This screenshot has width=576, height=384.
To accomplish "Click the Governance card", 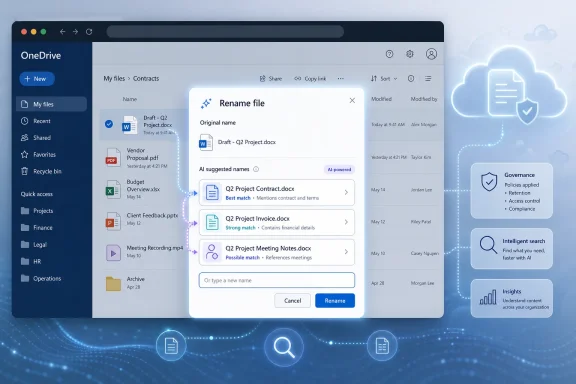I will pos(511,191).
